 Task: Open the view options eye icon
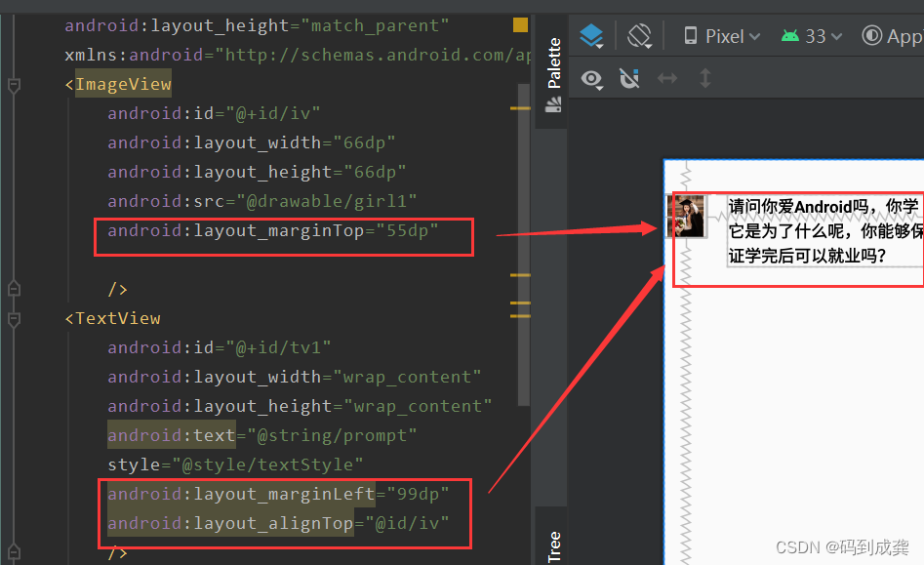pos(591,80)
